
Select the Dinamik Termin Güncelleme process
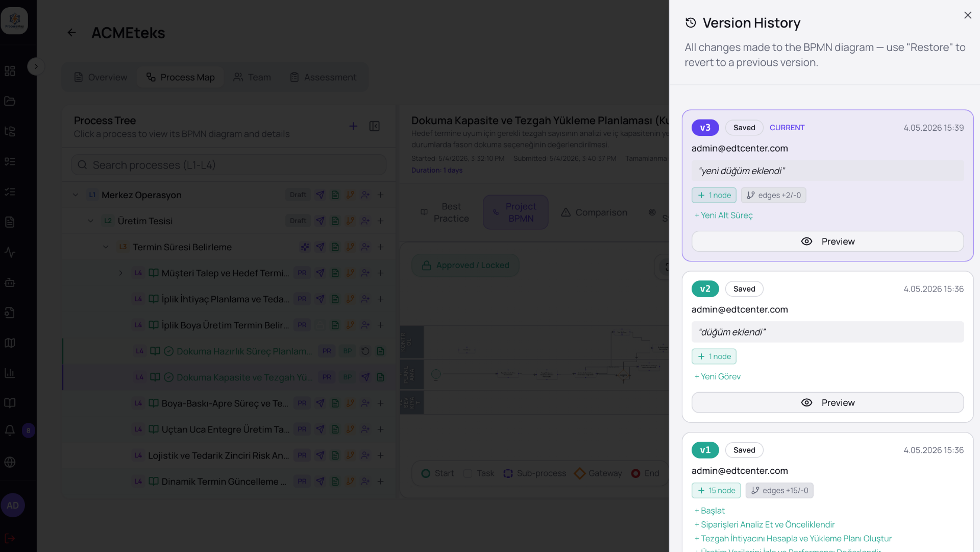224,482
